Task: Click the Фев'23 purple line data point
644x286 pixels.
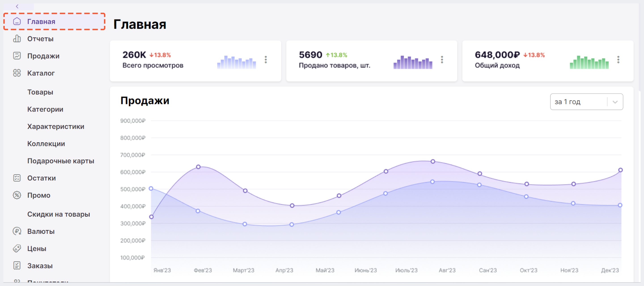Action: coord(198,167)
